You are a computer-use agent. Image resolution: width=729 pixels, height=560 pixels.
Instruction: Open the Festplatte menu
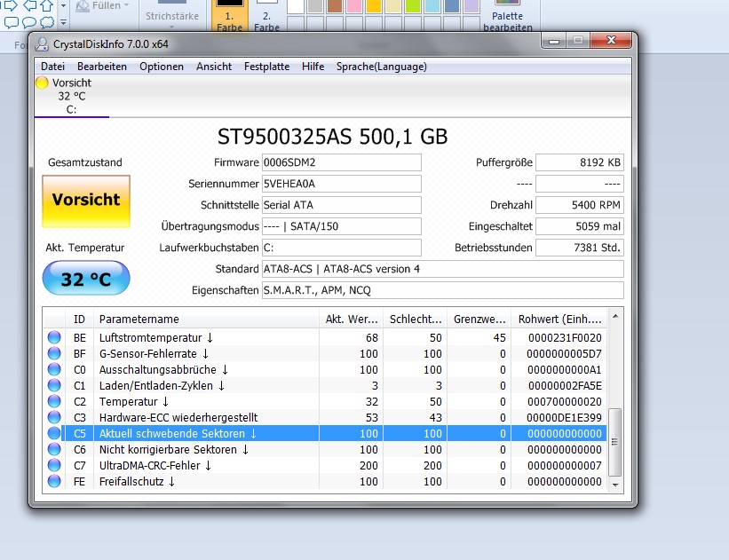click(x=267, y=67)
